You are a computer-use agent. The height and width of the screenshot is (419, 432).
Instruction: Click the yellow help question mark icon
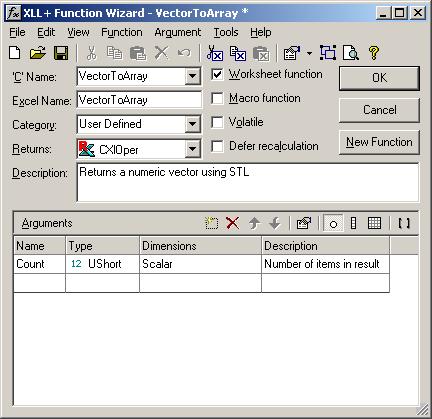pyautogui.click(x=374, y=53)
